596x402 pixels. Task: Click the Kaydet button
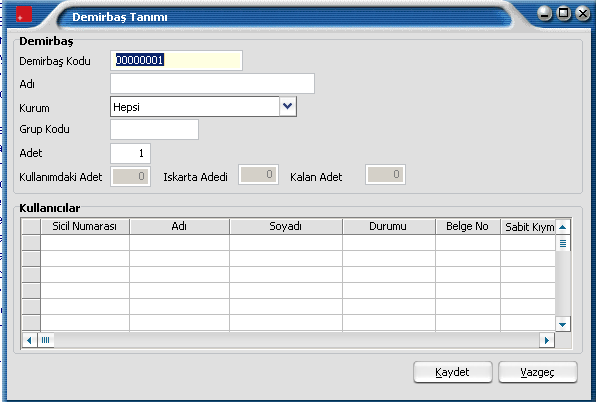(x=453, y=372)
